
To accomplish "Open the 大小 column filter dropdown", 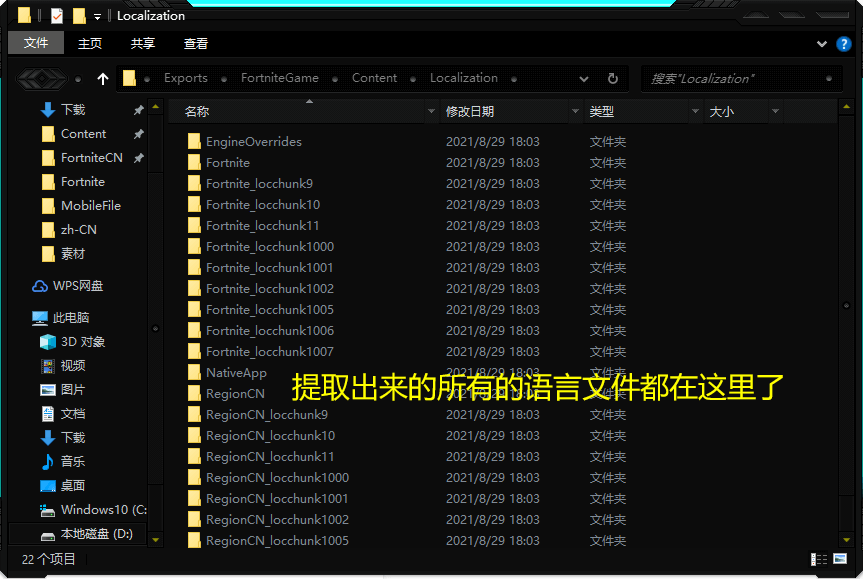I will (775, 112).
